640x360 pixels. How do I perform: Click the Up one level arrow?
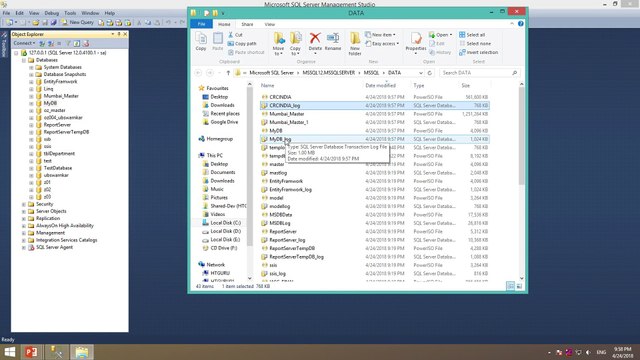228,73
